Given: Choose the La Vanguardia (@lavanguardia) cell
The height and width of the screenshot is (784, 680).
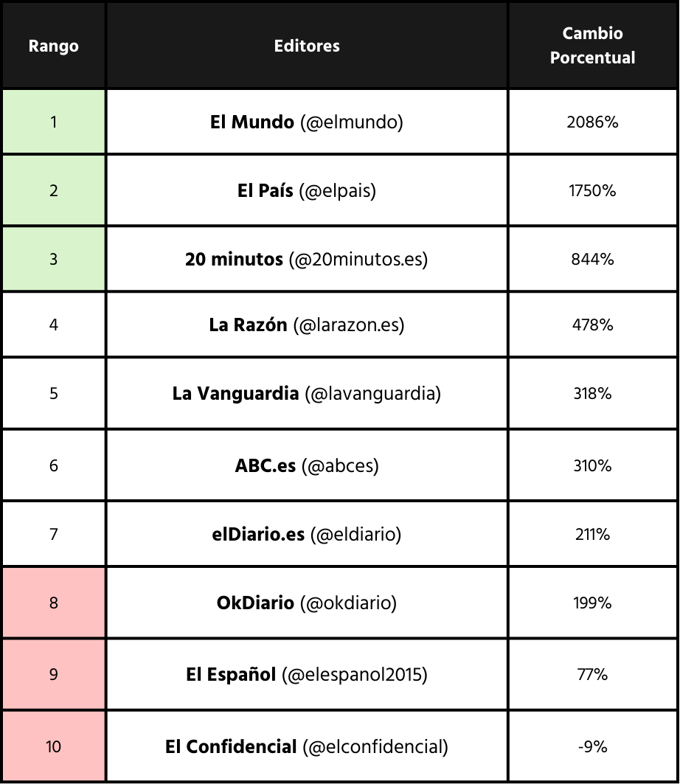Looking at the screenshot, I should point(307,394).
